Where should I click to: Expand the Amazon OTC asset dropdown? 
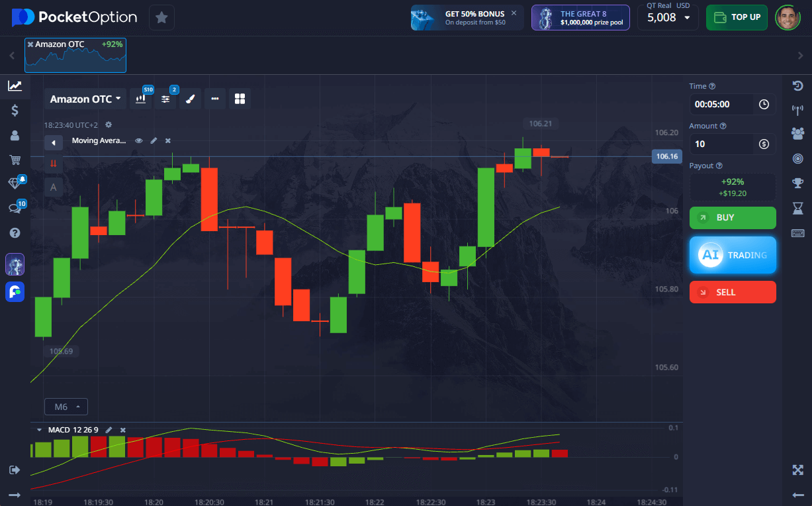[x=86, y=99]
